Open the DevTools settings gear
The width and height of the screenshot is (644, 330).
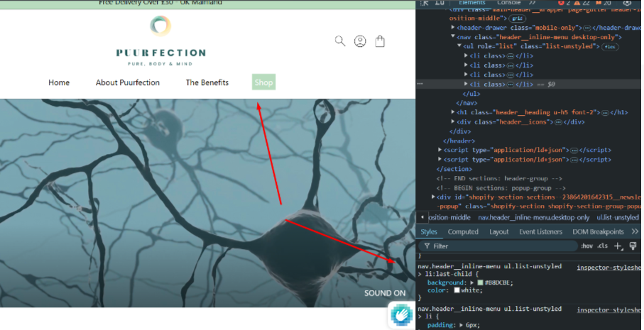click(627, 2)
